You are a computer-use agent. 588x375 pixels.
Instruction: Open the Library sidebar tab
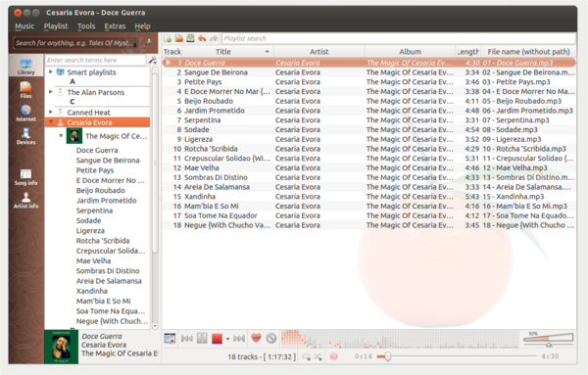[x=25, y=67]
